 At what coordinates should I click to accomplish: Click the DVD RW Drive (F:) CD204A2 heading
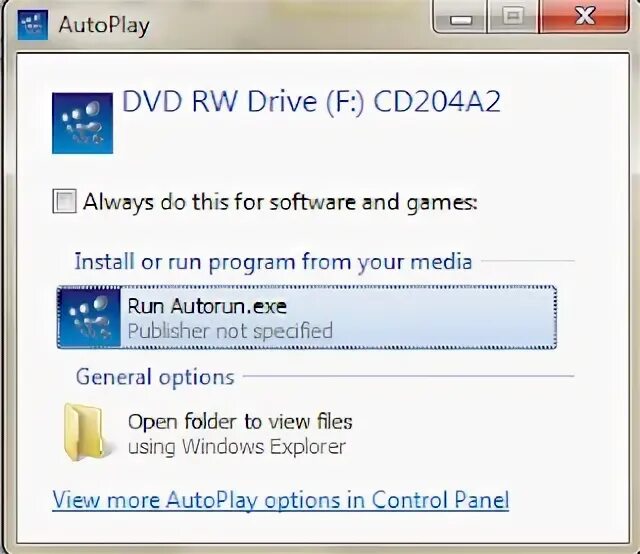311,101
